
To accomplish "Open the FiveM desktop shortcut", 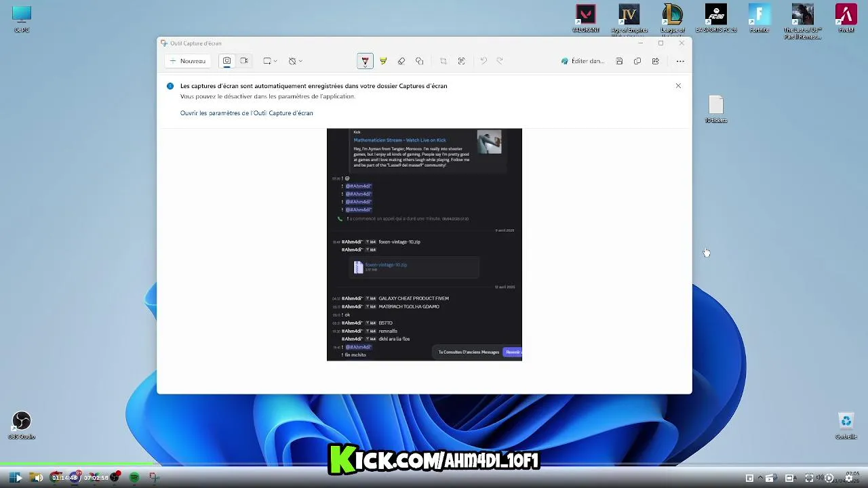I will (846, 20).
